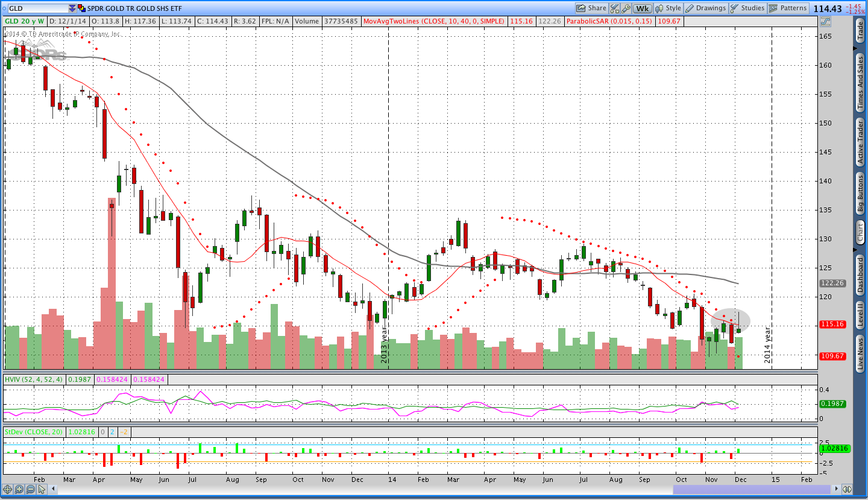Open the Studies menu
The height and width of the screenshot is (500, 868).
[747, 8]
